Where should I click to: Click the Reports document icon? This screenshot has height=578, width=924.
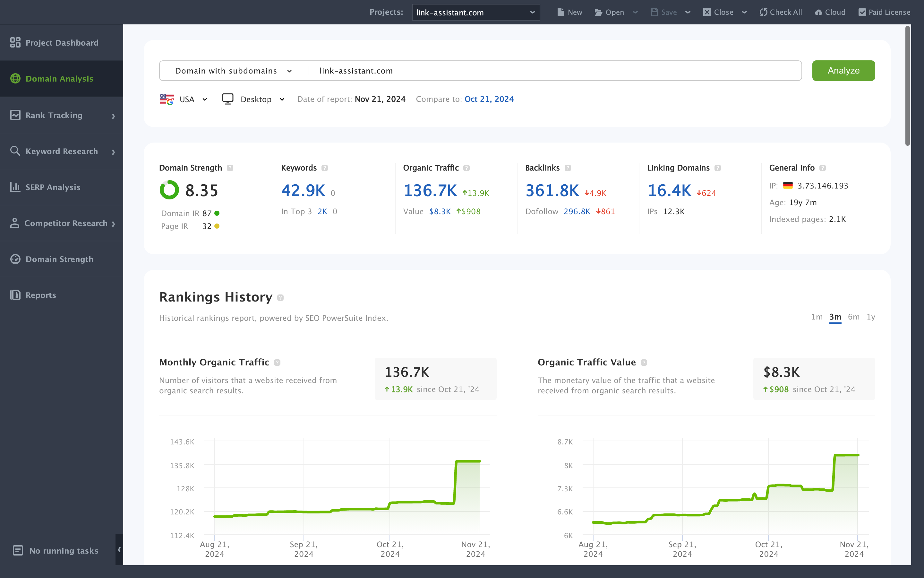tap(15, 295)
